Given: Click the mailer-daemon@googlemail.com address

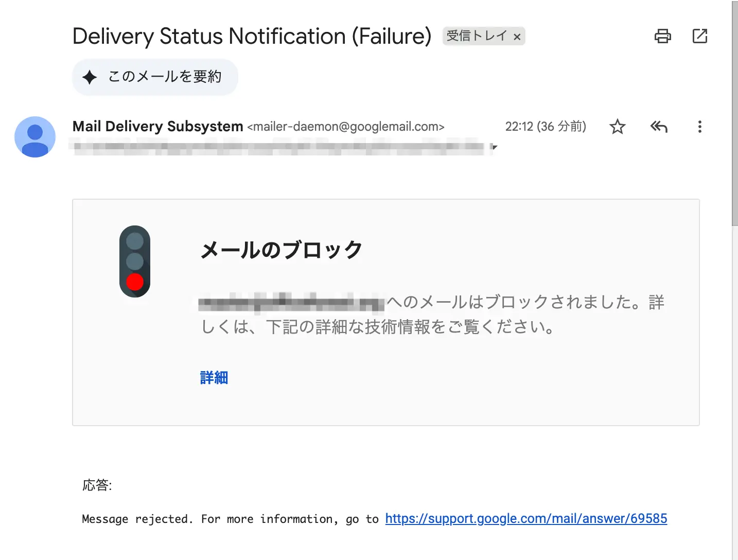Looking at the screenshot, I should 345,127.
